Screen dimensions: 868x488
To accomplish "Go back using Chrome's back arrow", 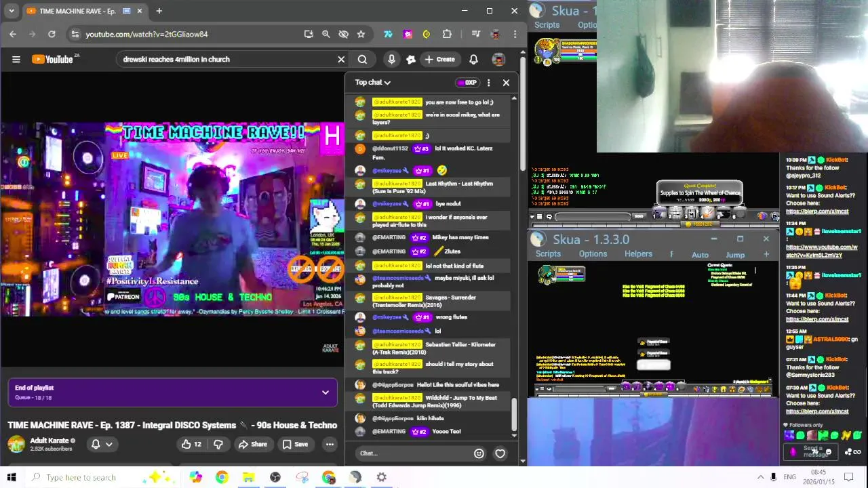I will coord(13,34).
